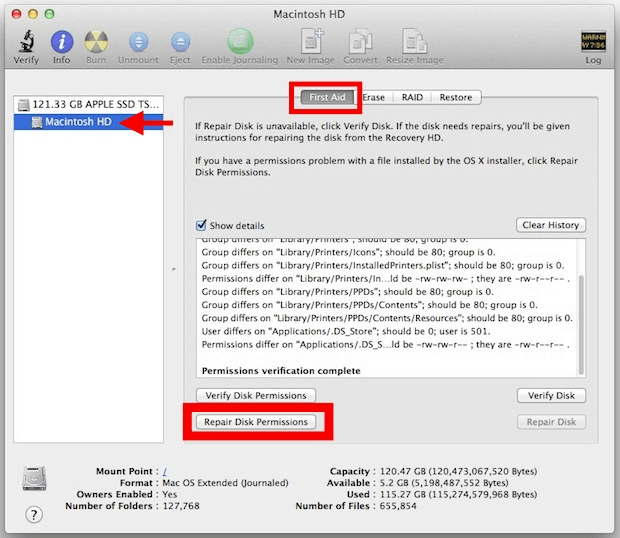Click the "Library/Printers/Icons" group differs line
Screen dimensions: 620x538
(348, 252)
